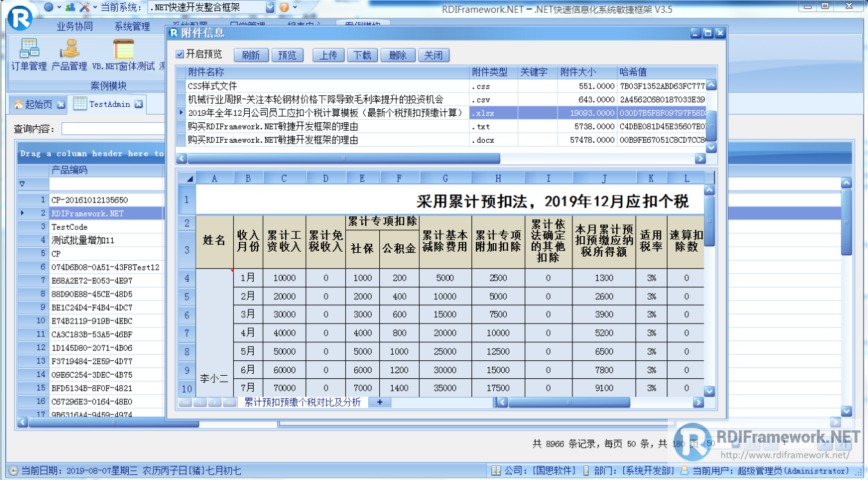Image resolution: width=868 pixels, height=480 pixels.
Task: Select the .docx 购买RDIFramework.NET attachment row
Action: click(442, 140)
